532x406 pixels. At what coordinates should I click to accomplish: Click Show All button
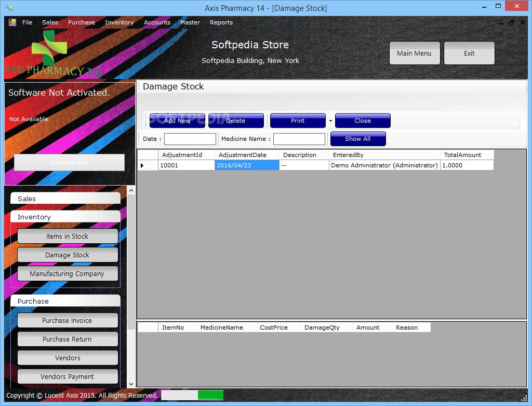[358, 139]
